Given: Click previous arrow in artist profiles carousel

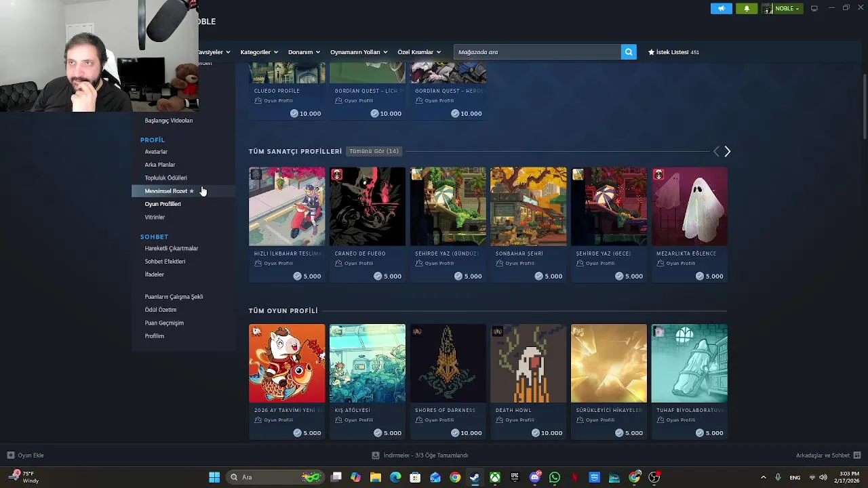Looking at the screenshot, I should tap(715, 152).
